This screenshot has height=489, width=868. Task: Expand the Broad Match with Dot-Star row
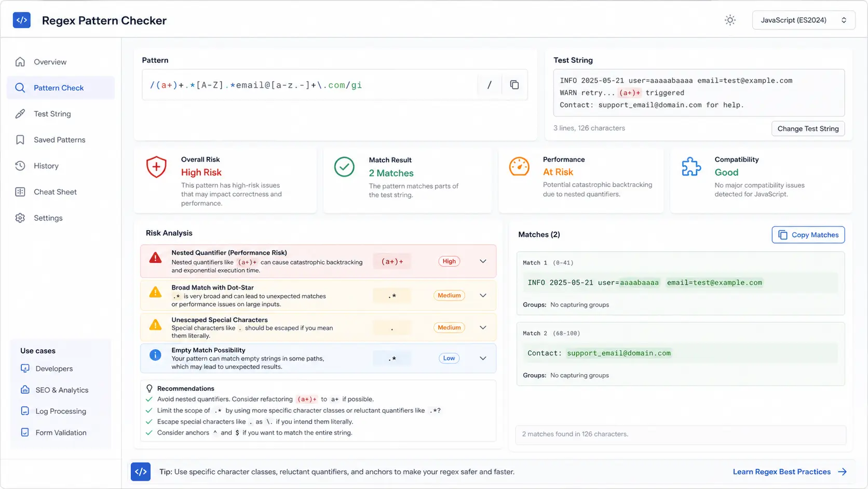(483, 295)
